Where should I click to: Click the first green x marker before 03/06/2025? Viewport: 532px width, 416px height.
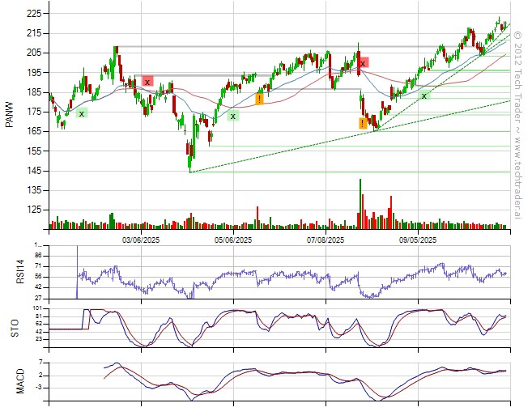click(82, 113)
